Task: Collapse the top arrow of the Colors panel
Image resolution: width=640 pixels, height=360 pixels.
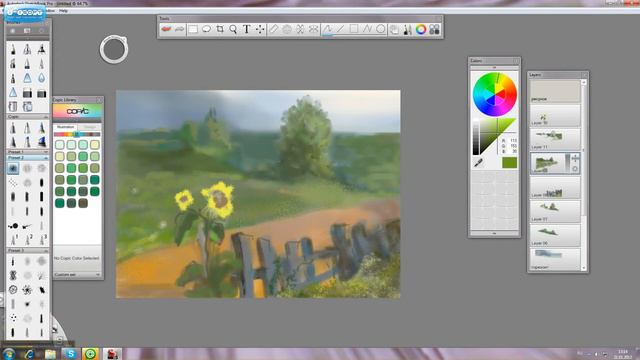Action: pyautogui.click(x=494, y=67)
